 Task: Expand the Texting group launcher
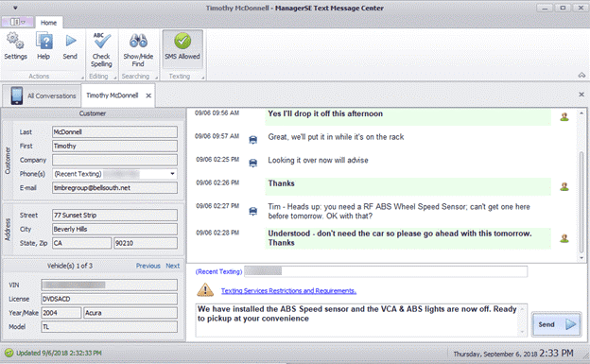(x=202, y=78)
